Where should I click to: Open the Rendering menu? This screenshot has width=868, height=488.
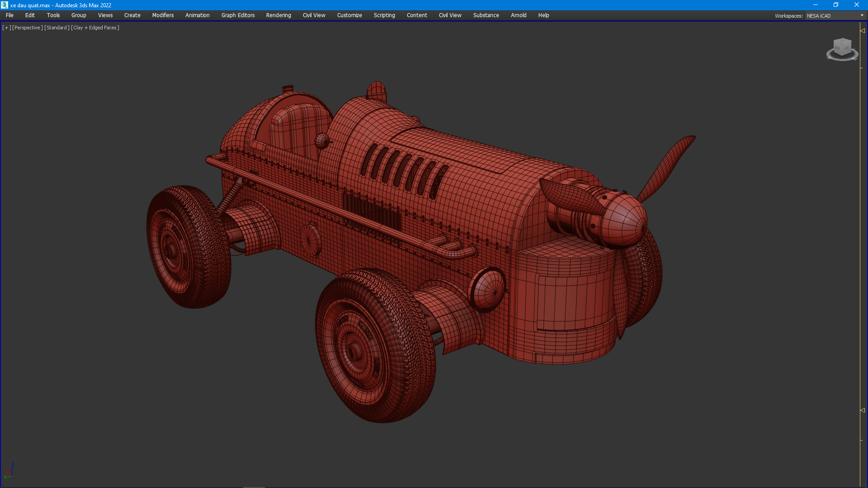(x=278, y=15)
